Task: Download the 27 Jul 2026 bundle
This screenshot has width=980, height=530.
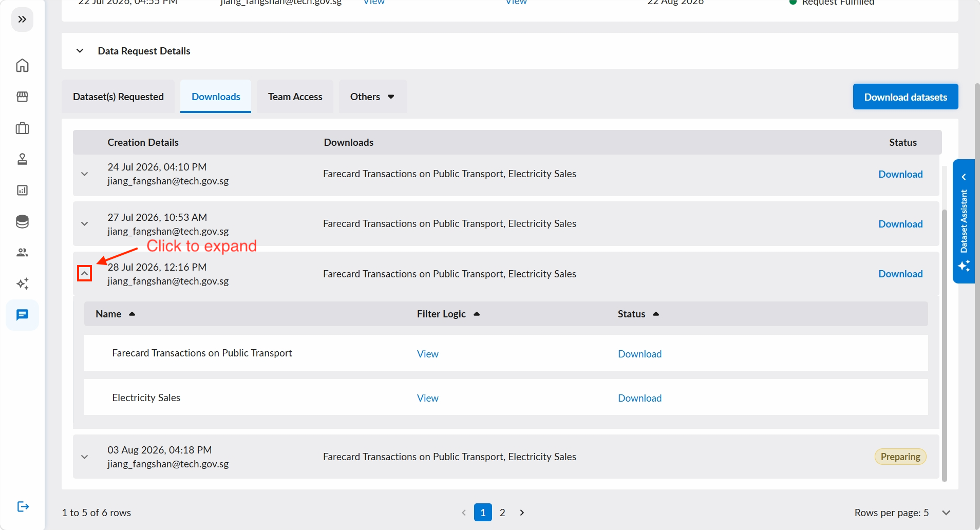Action: [x=900, y=224]
